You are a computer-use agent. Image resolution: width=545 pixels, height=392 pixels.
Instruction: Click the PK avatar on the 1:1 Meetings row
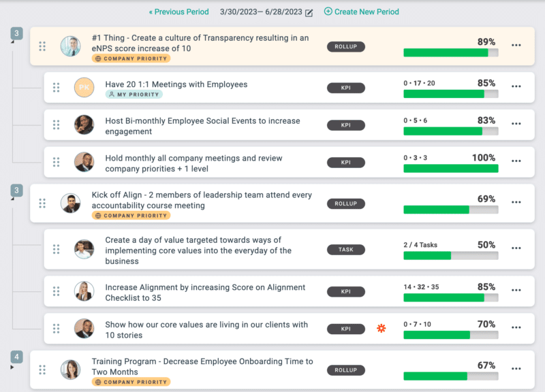(84, 88)
